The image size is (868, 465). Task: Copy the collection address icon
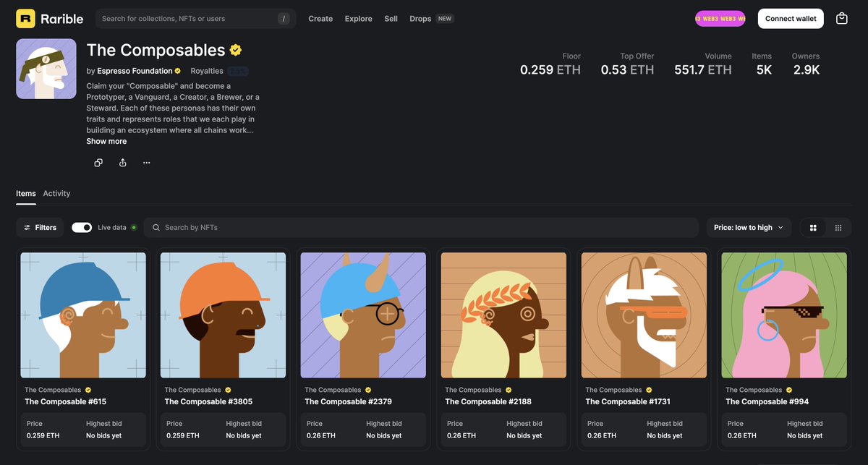98,163
